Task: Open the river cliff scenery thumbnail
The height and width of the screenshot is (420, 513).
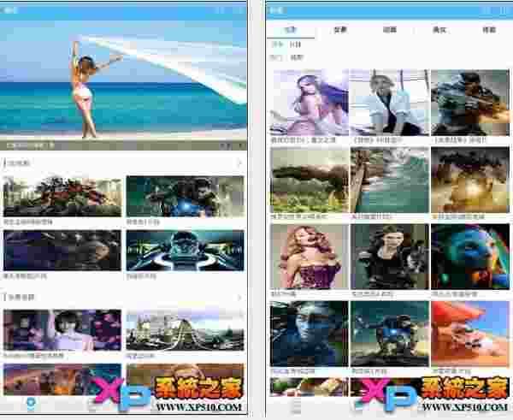Action: tap(389, 180)
